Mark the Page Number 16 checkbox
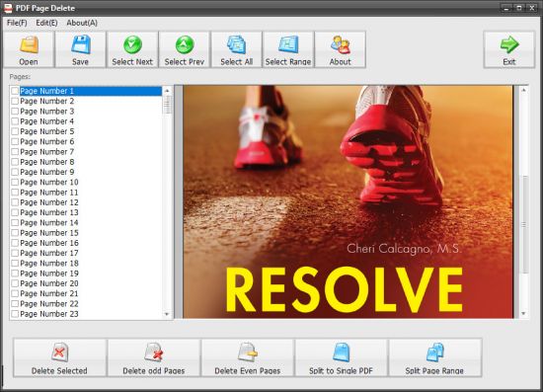Viewport: 543px width, 392px height. tap(15, 243)
